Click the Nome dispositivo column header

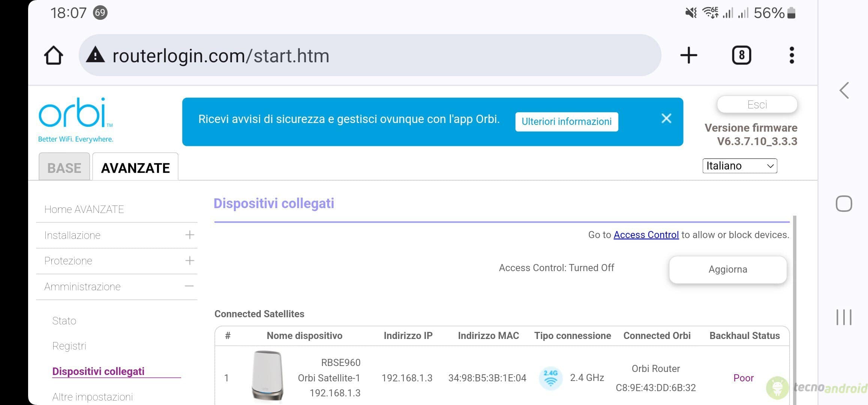[304, 336]
